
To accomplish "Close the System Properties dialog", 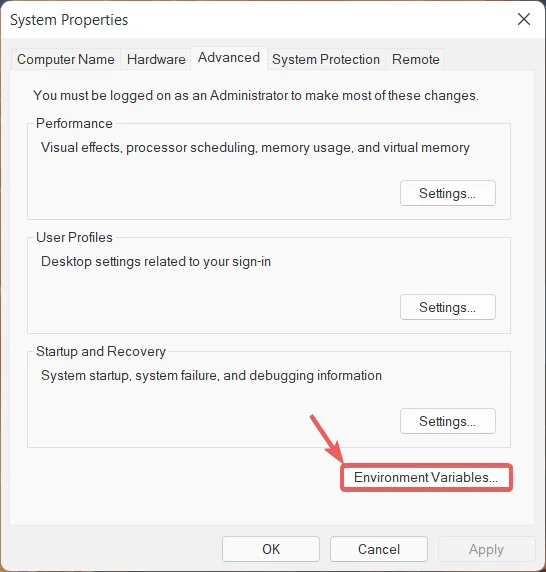I will 524,19.
